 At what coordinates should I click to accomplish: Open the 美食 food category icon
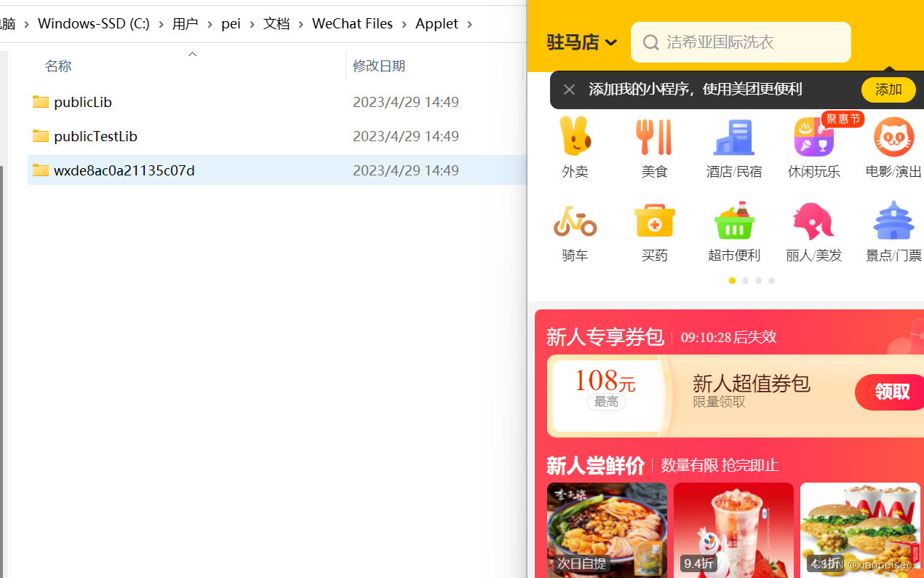pos(654,137)
